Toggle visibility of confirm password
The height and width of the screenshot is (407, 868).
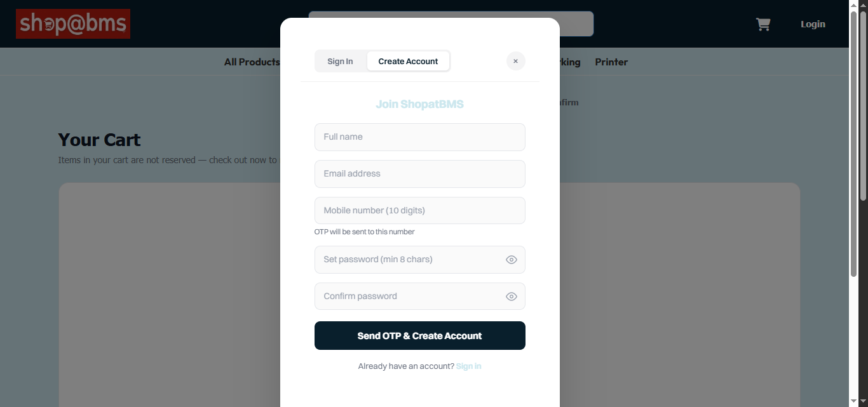tap(512, 297)
